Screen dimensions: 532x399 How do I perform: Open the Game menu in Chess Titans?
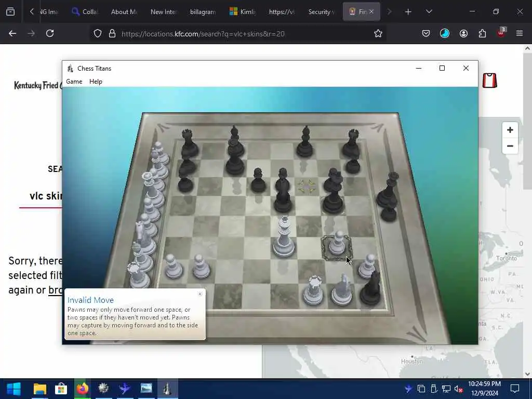74,82
